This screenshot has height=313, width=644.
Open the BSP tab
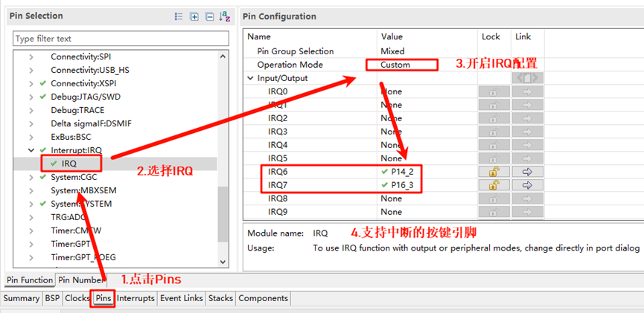[x=52, y=298]
